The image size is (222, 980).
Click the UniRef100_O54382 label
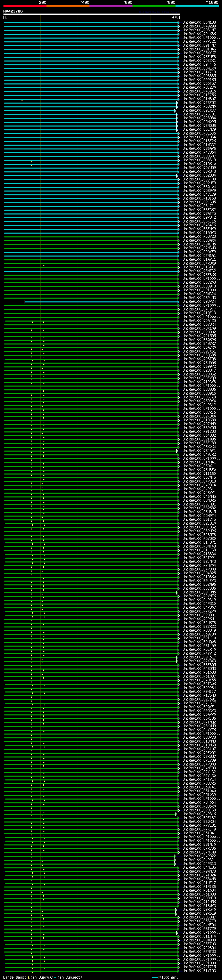click(199, 436)
